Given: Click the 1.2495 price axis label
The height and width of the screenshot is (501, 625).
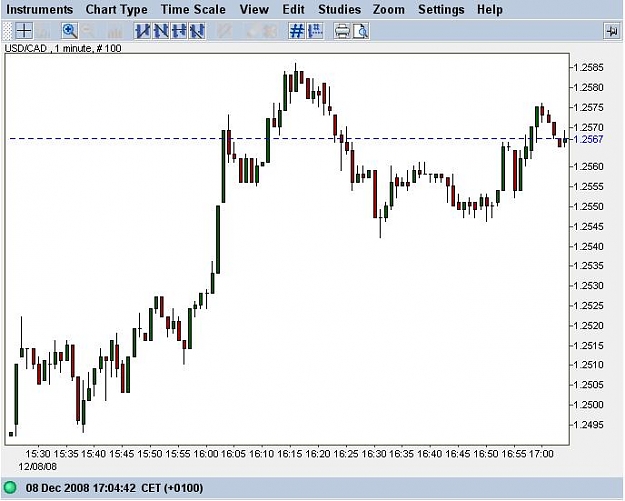Looking at the screenshot, I should click(588, 424).
